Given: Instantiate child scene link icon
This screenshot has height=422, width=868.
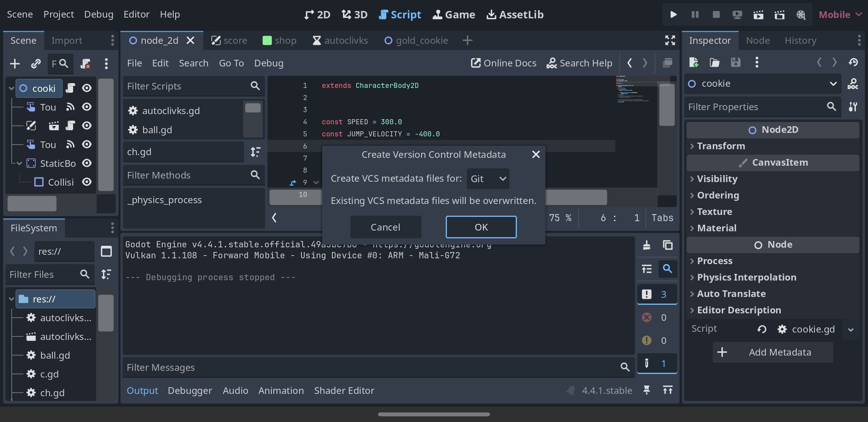Looking at the screenshot, I should [36, 64].
